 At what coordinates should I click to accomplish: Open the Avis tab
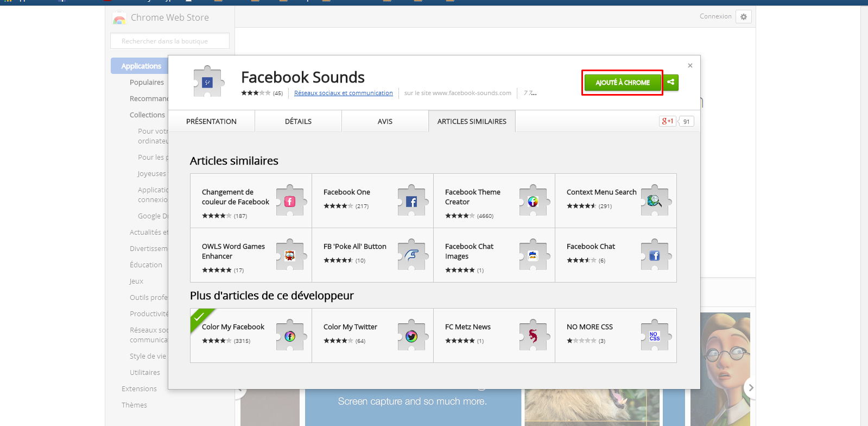385,121
